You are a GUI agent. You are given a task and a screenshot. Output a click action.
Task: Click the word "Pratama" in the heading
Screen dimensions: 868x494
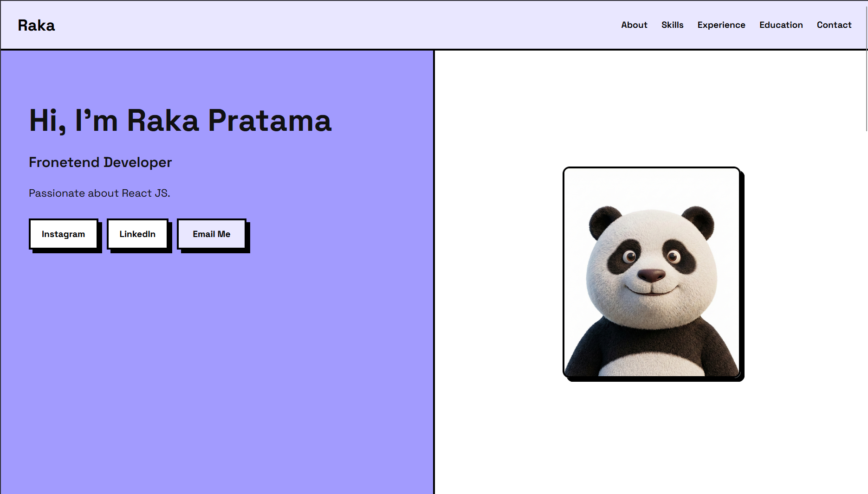point(270,121)
